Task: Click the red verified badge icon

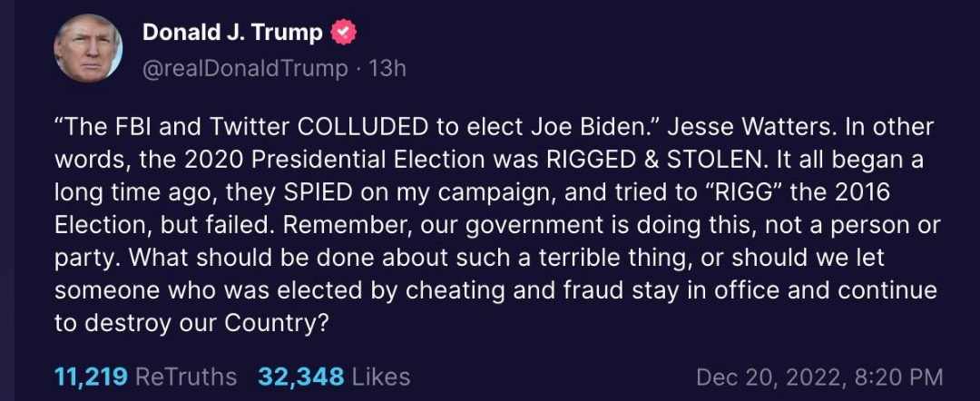Action: (x=344, y=34)
